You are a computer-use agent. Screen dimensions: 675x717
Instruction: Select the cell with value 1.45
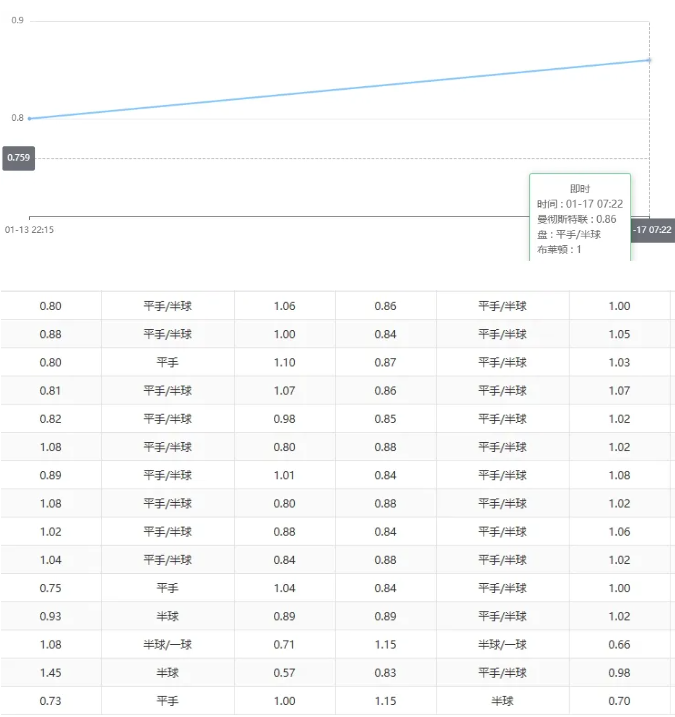(50, 673)
